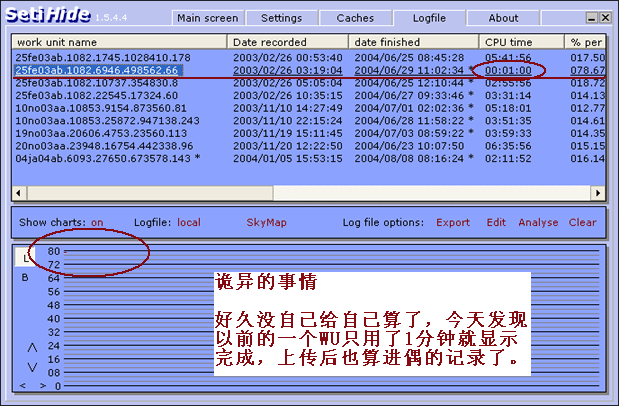Open the Settings tab
This screenshot has height=406, width=619.
281,18
